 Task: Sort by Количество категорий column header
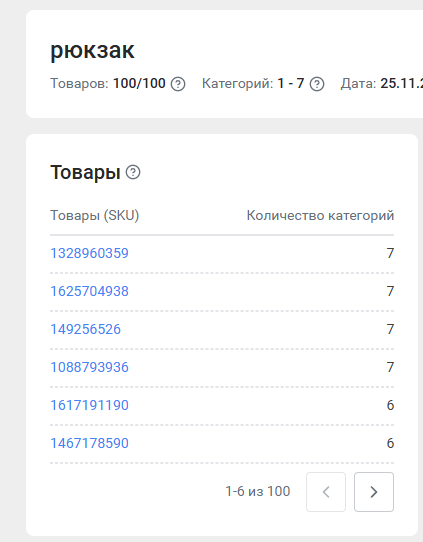pos(320,215)
